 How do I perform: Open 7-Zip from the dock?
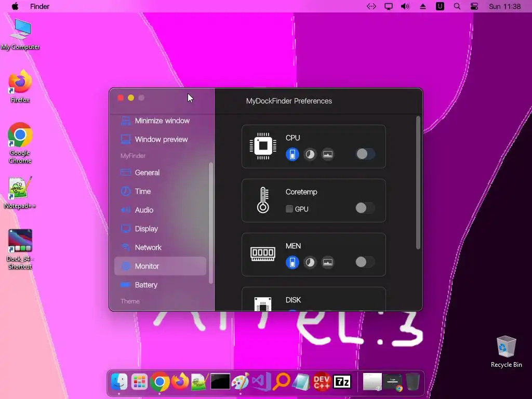coord(342,382)
